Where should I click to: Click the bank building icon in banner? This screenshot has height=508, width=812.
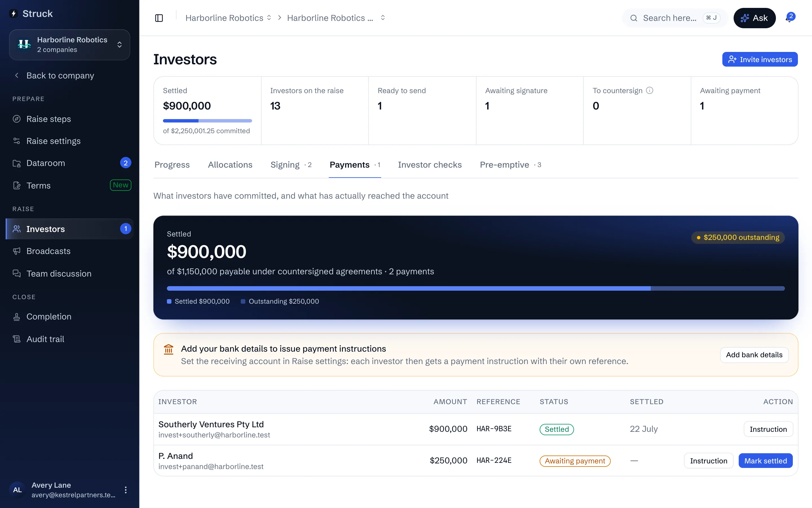(168, 349)
